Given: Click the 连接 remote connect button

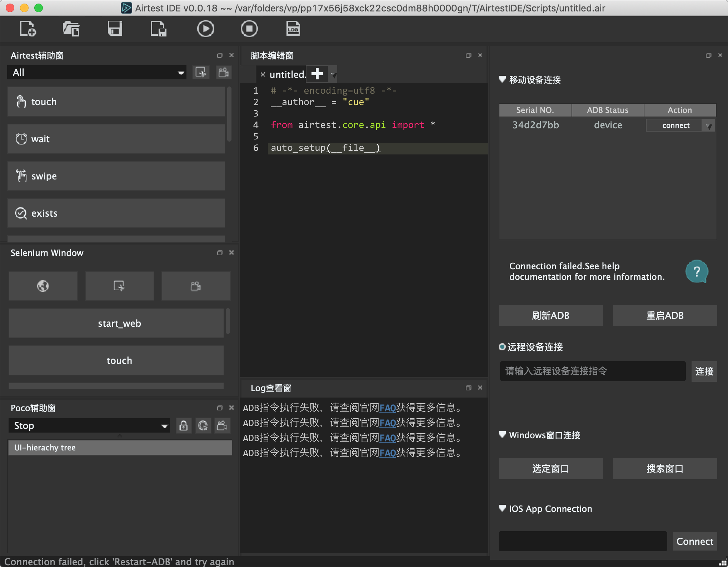Looking at the screenshot, I should pos(704,371).
